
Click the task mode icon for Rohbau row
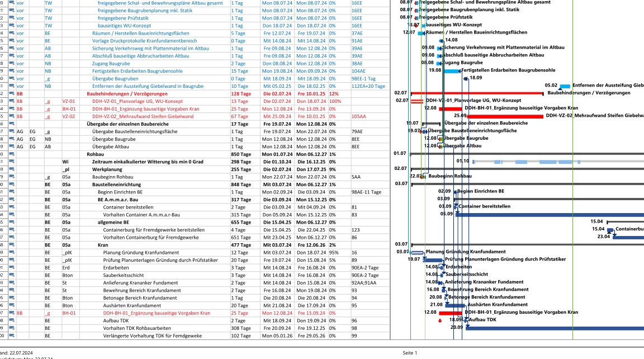[11, 154]
